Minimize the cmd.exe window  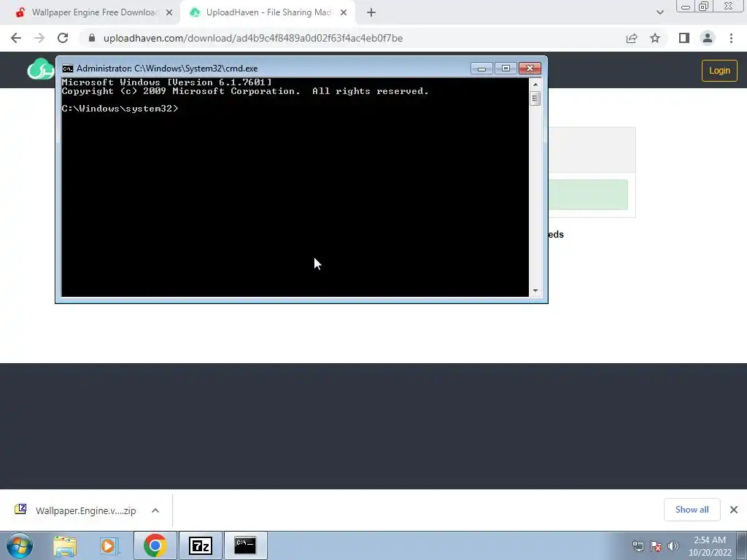point(481,69)
